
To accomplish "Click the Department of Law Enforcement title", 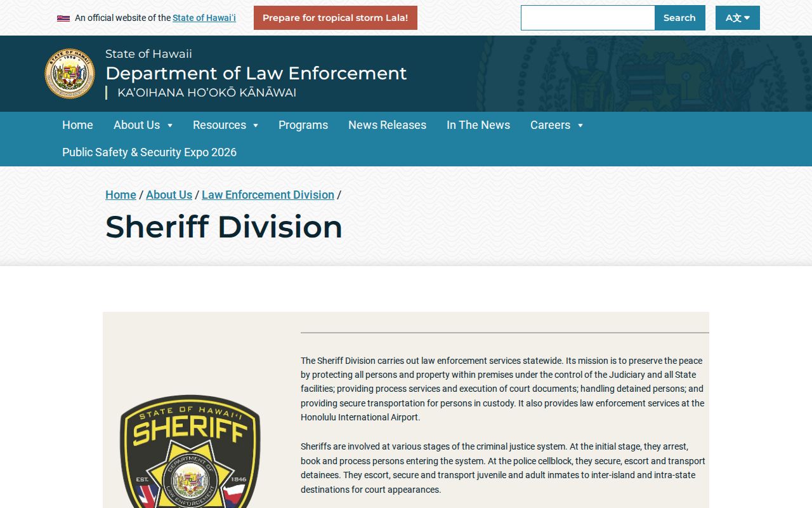I will (256, 73).
